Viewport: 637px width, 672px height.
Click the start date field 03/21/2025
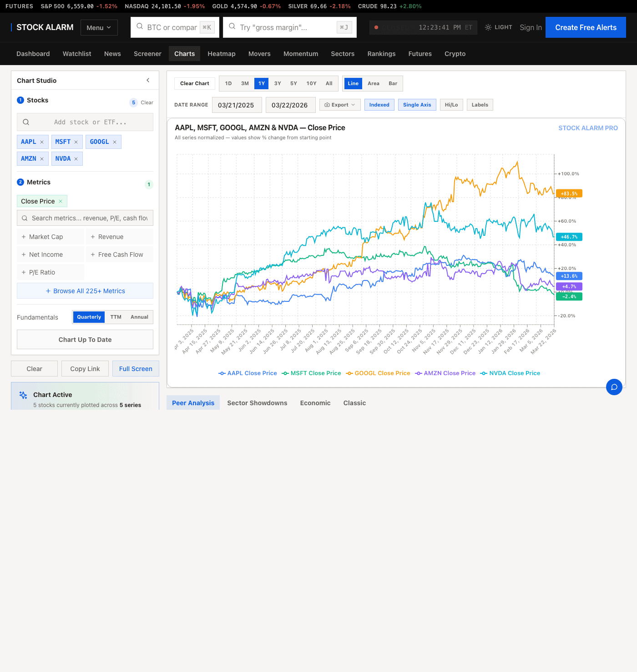(x=237, y=105)
